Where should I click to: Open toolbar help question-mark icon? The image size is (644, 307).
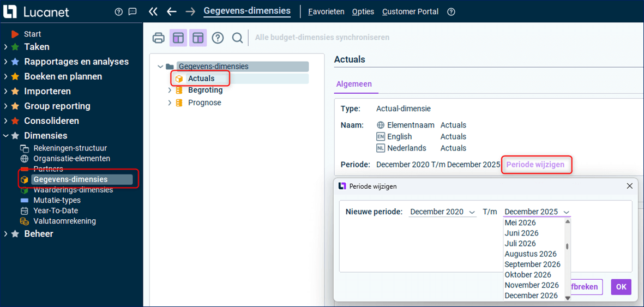(x=218, y=38)
